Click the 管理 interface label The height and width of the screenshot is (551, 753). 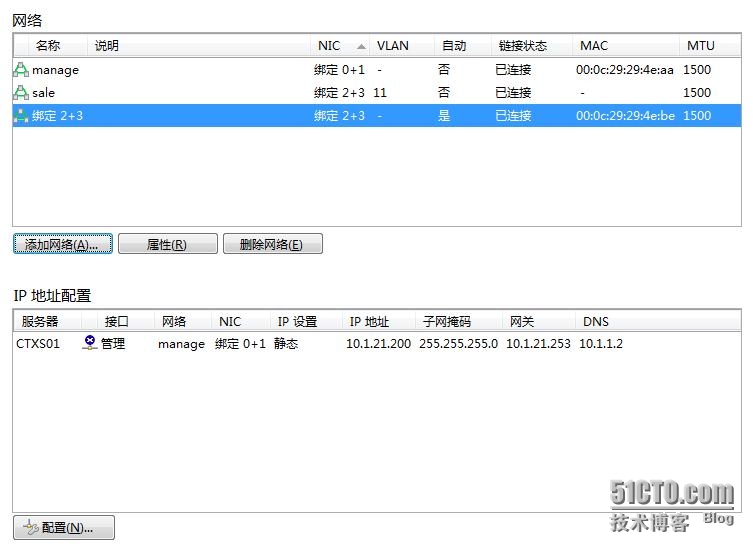113,343
